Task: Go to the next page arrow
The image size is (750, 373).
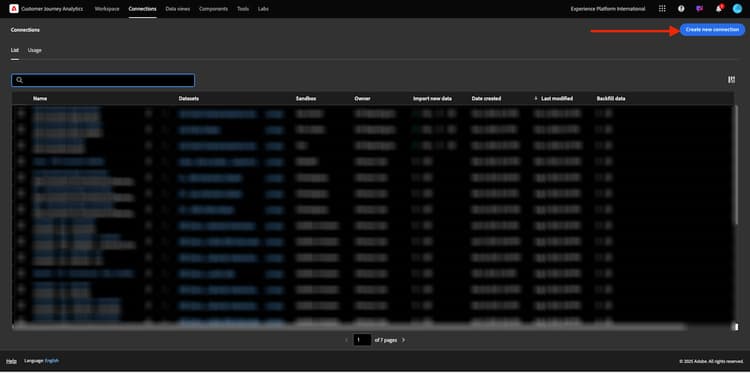Action: point(403,340)
